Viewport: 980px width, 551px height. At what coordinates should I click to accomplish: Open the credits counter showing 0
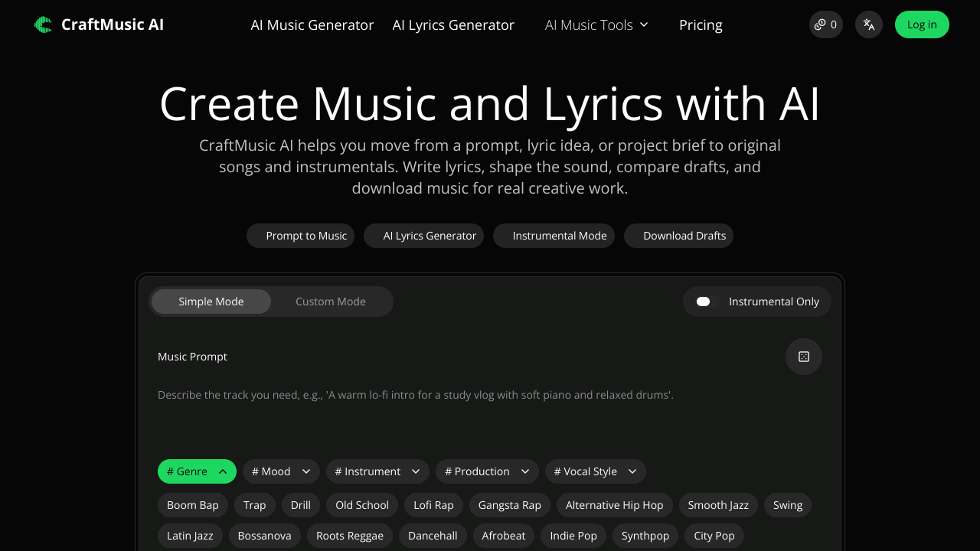click(x=826, y=24)
